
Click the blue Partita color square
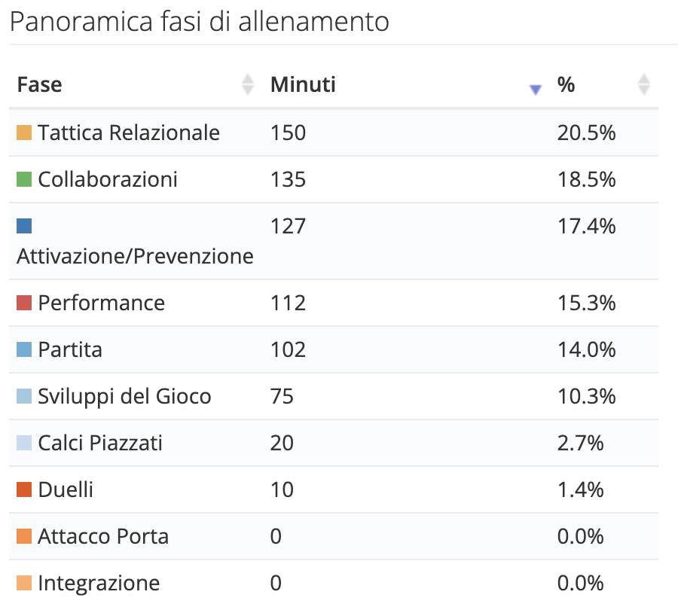click(x=24, y=349)
